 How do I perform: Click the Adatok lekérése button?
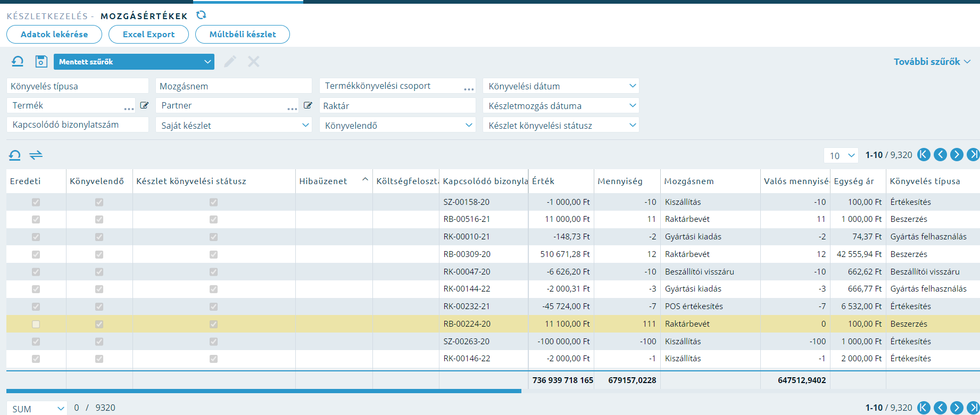coord(54,34)
